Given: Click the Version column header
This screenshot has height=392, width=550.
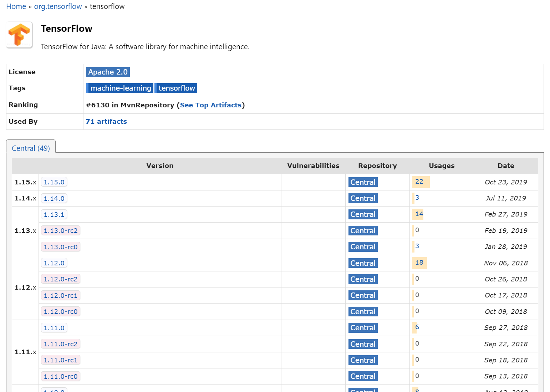Looking at the screenshot, I should (160, 166).
